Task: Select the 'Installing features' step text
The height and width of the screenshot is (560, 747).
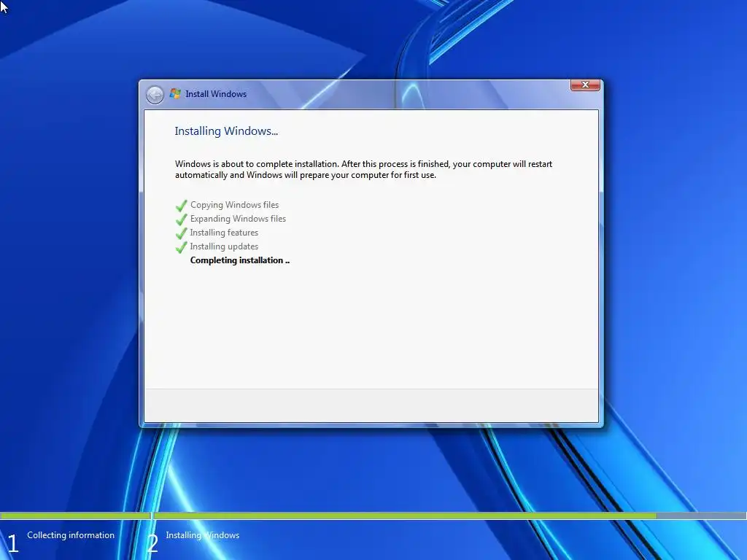Action: coord(224,233)
